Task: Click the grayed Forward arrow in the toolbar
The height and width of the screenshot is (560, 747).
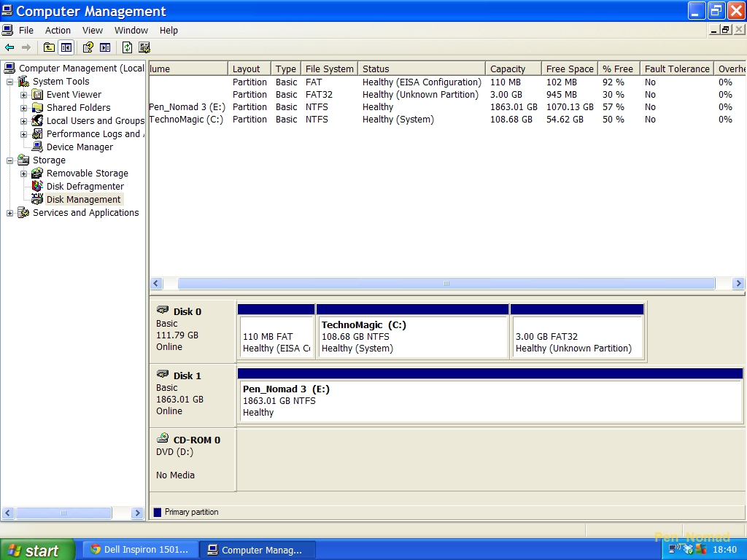Action: click(x=26, y=47)
